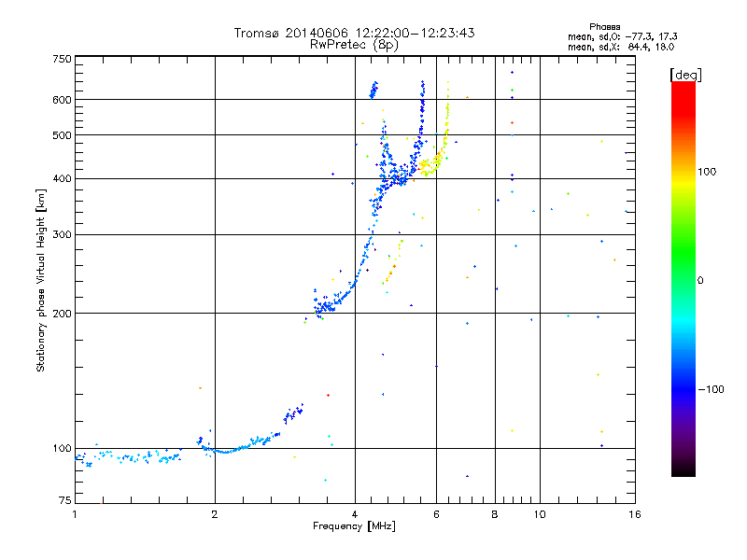Image resolution: width=747 pixels, height=560 pixels.
Task: Click the y-axis '600' tick label
Action: 62,100
